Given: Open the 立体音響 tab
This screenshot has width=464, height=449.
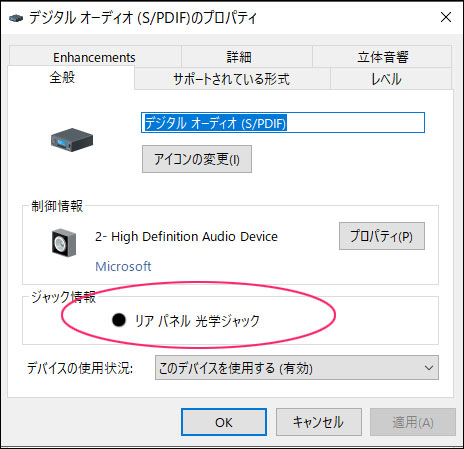Looking at the screenshot, I should [382, 57].
